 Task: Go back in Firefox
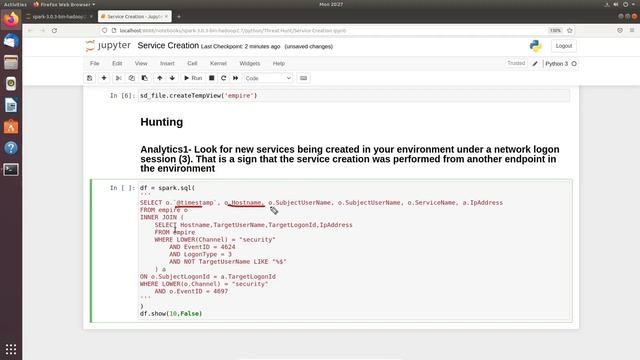pyautogui.click(x=30, y=31)
